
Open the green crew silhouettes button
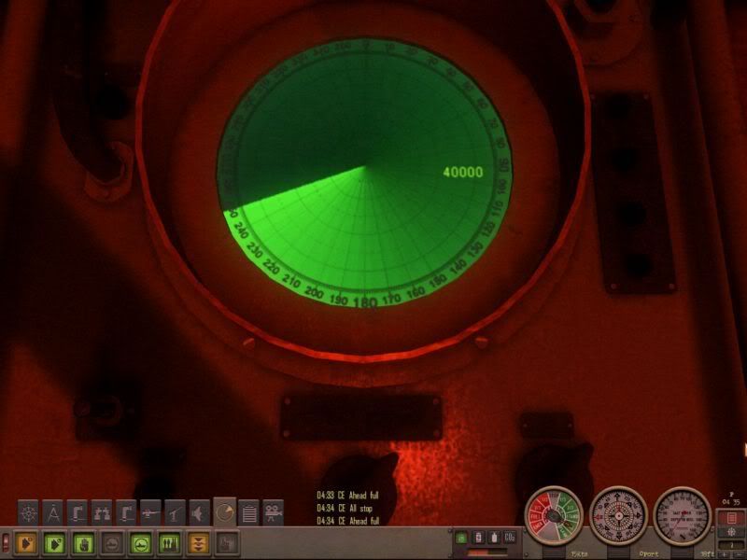169,543
